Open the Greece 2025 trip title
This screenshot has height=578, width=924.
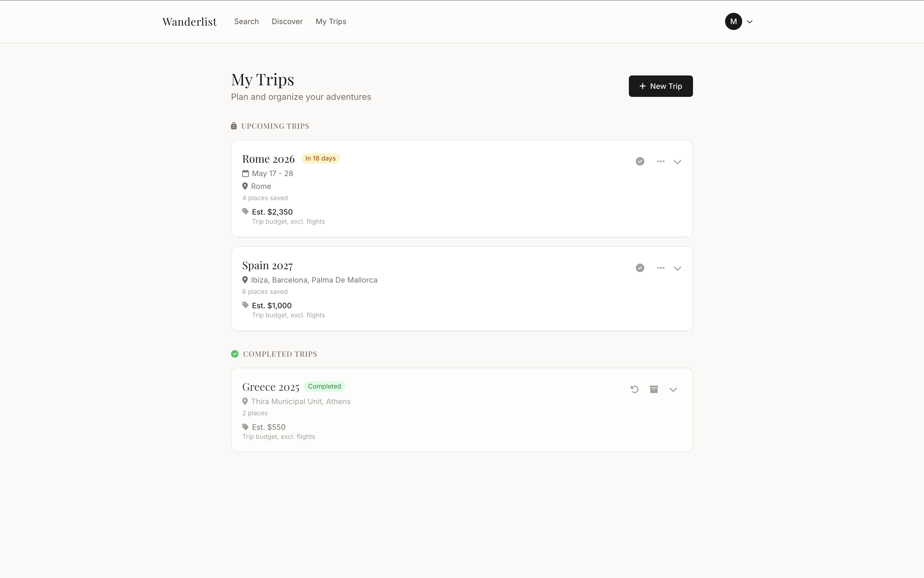pyautogui.click(x=271, y=387)
